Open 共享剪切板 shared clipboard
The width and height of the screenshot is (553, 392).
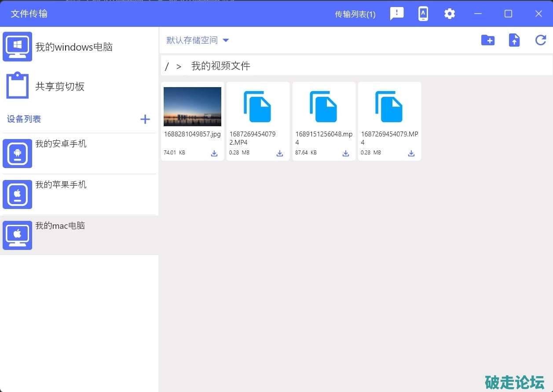59,87
